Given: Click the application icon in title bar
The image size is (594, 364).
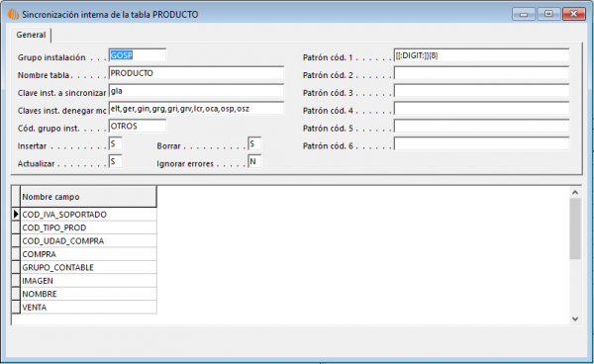Looking at the screenshot, I should (13, 15).
